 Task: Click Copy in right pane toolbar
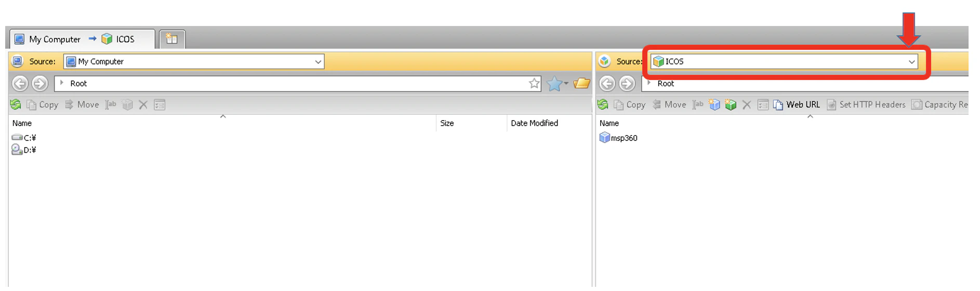629,104
